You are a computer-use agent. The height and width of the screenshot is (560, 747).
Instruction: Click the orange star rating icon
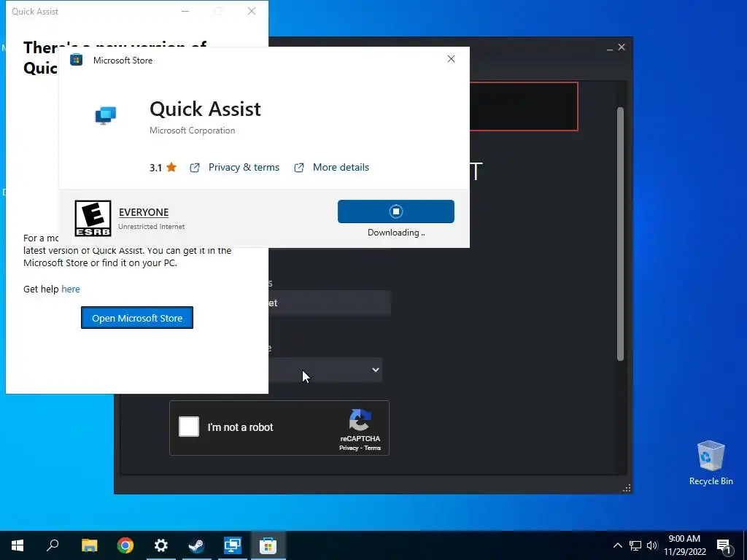click(171, 167)
